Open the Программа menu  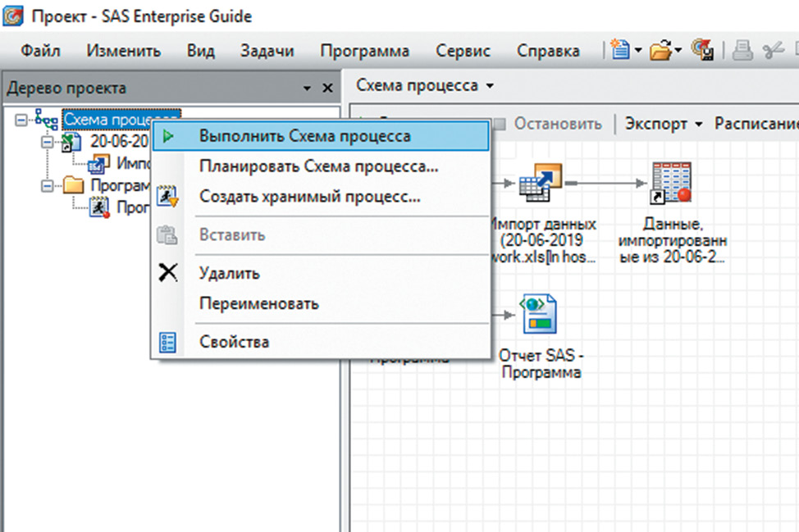pos(365,51)
